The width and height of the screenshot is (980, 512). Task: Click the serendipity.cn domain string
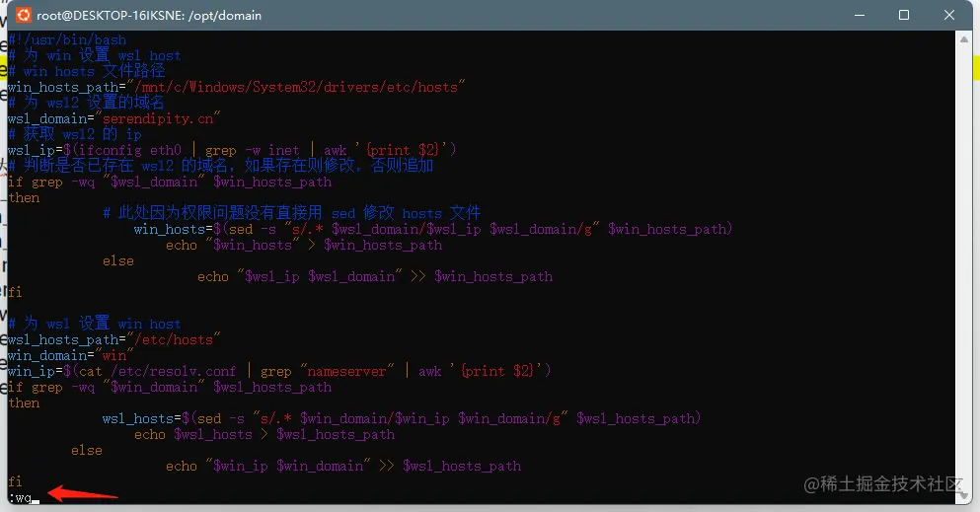pyautogui.click(x=158, y=118)
